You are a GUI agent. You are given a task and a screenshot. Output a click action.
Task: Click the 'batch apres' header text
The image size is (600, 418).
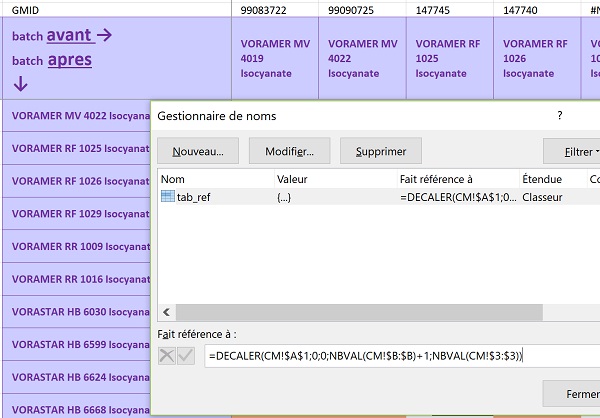tap(52, 60)
